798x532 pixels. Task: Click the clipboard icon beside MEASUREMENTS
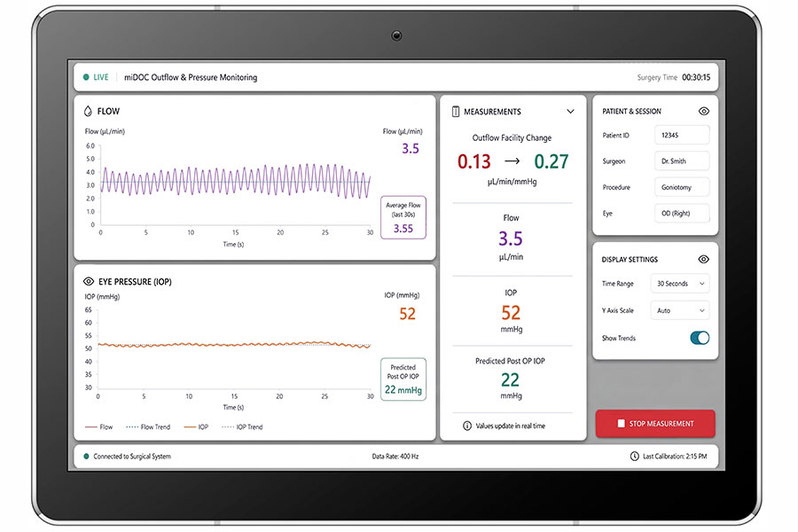point(456,112)
